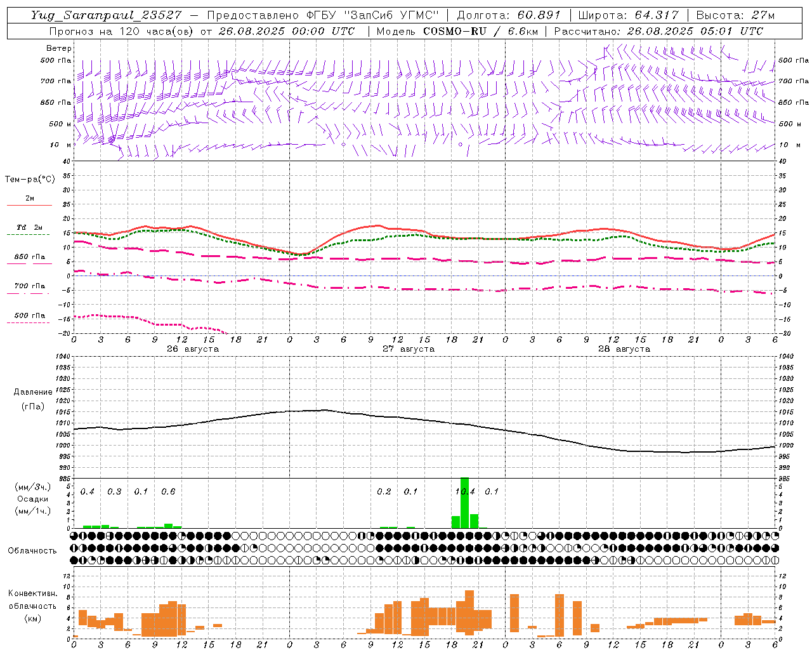Click the (мм/1ч.) unit label
This screenshot has height=650, width=812.
[x=32, y=511]
